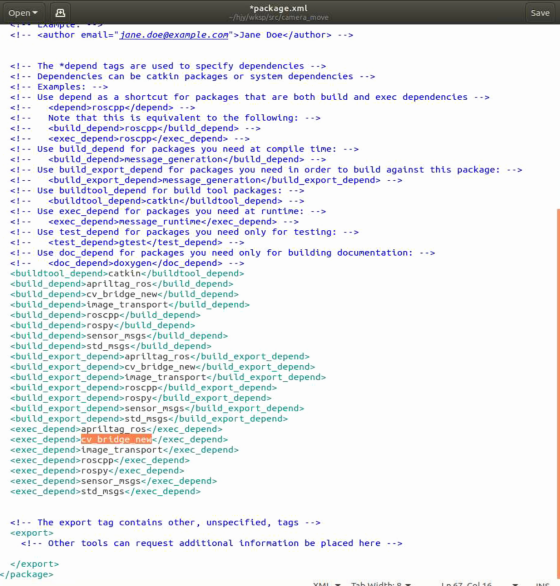Click the 'Use buildtool_depend for build tool' comment
This screenshot has height=586, width=560.
click(157, 191)
